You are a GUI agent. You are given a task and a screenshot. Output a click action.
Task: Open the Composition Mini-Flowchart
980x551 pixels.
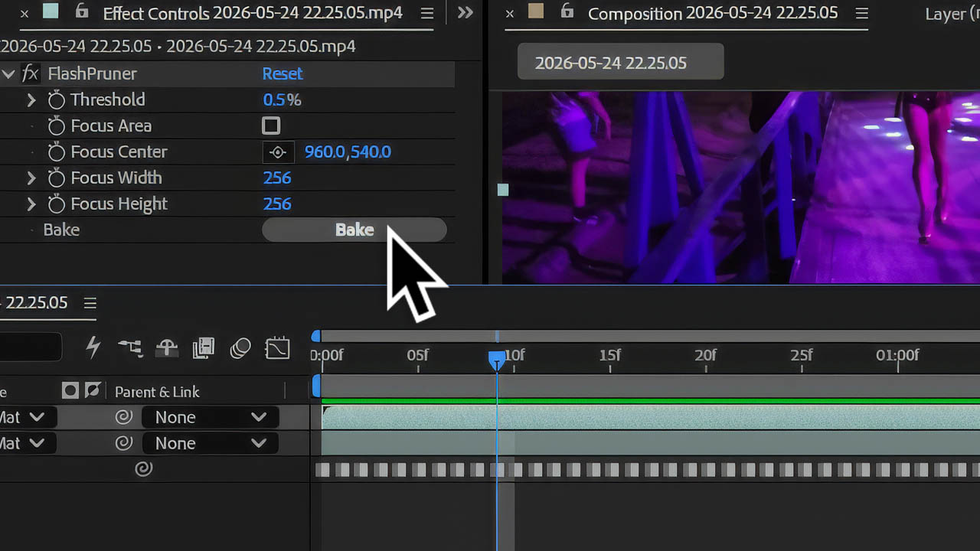click(x=130, y=348)
